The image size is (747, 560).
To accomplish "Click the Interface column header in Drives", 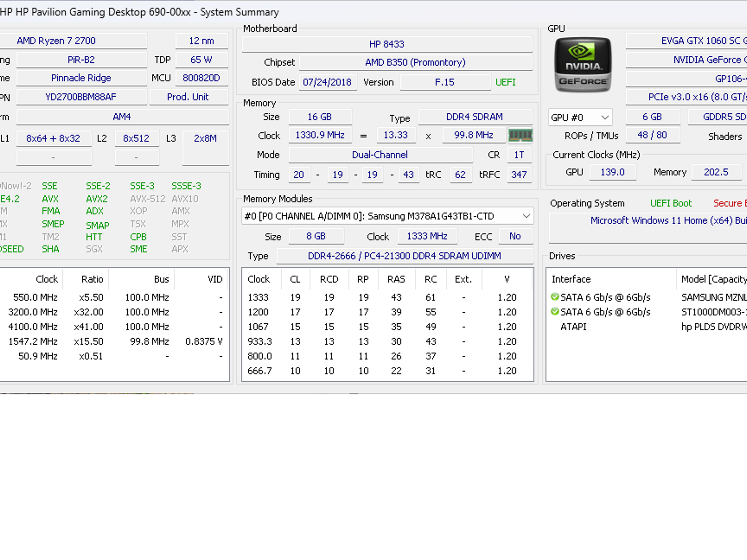I will [611, 279].
